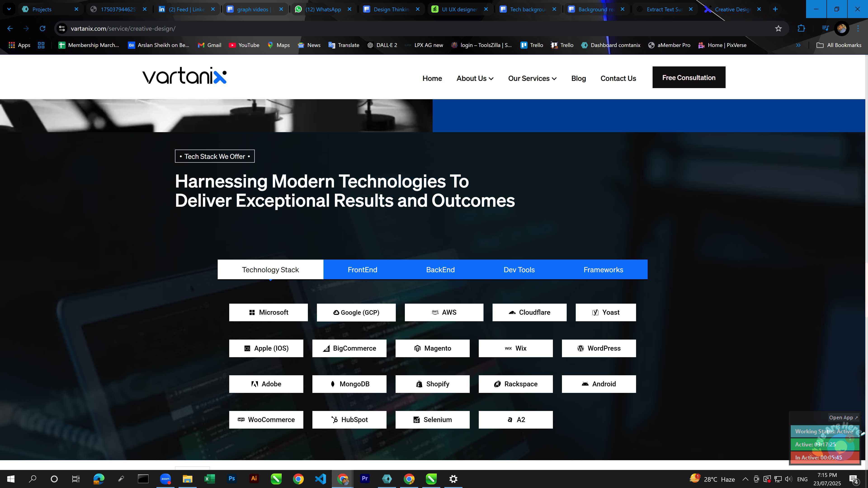Click the WooCommerce tile
868x488 pixels.
[266, 420]
